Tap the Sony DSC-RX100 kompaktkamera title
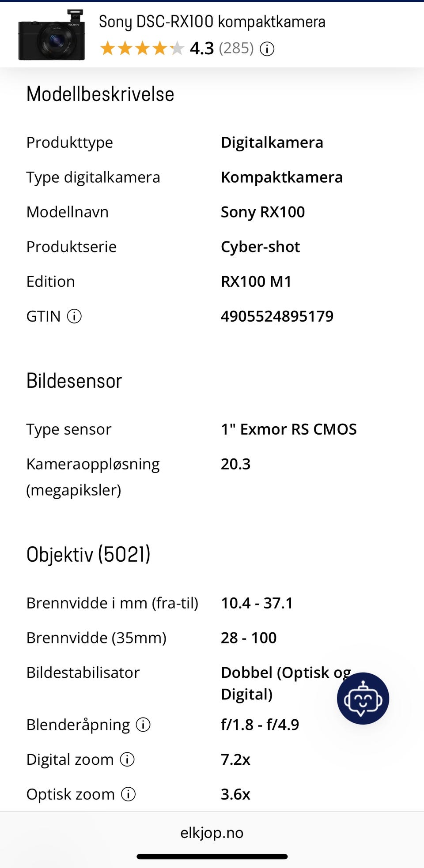424x868 pixels. tap(212, 22)
